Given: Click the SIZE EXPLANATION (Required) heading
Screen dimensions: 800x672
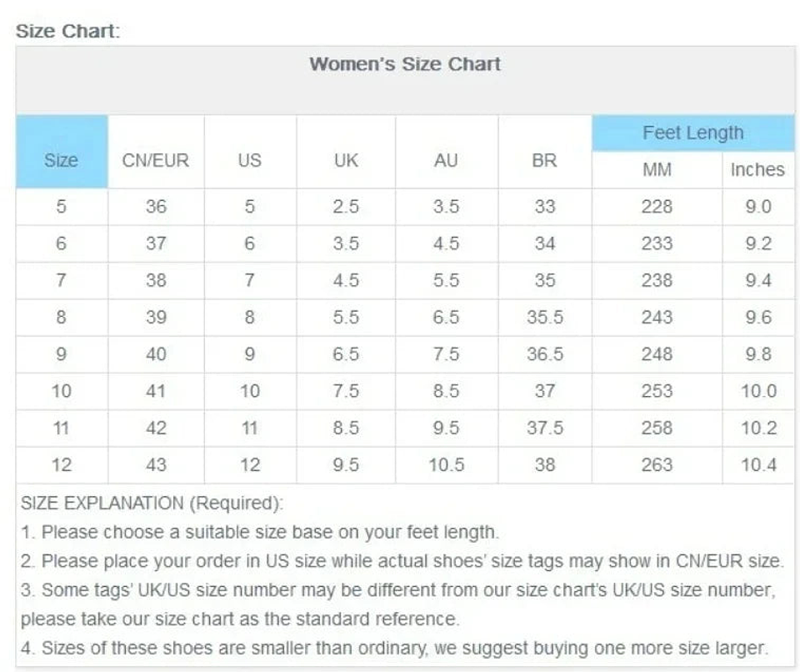Looking at the screenshot, I should coord(152,504).
